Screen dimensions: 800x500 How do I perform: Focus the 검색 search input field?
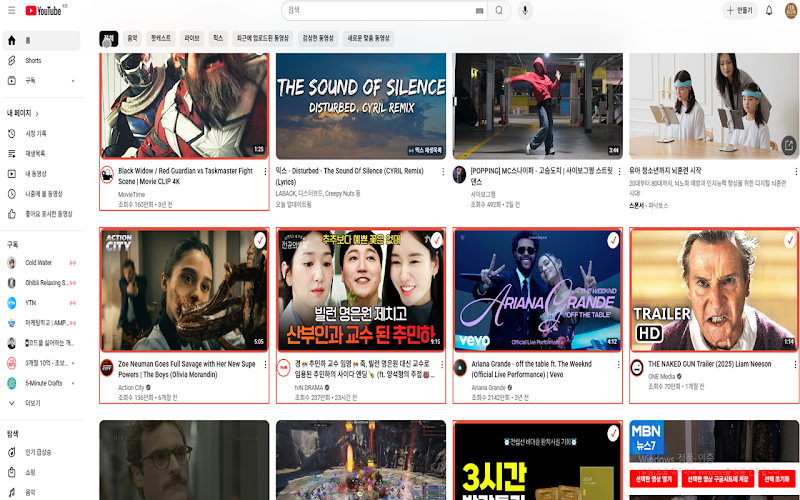[x=380, y=10]
